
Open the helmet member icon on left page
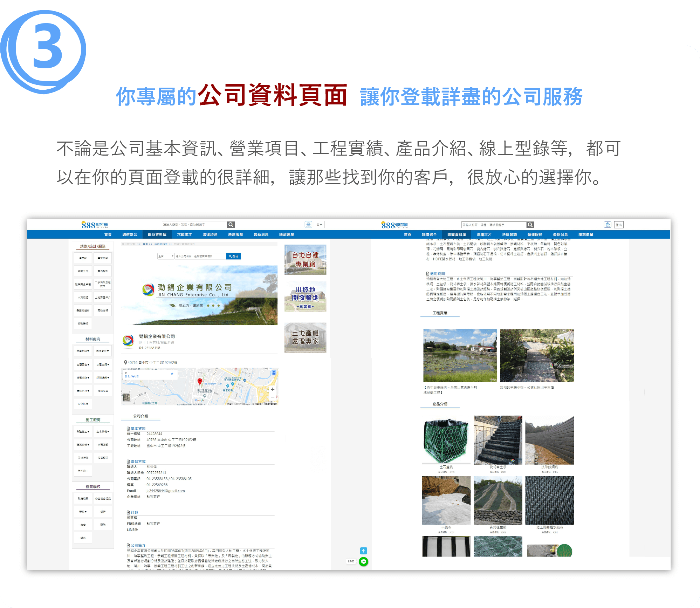tap(308, 225)
